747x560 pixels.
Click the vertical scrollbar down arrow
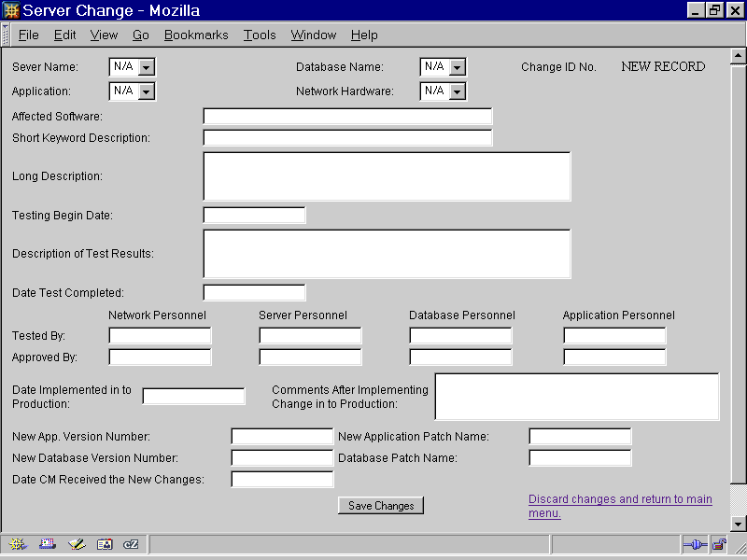point(737,525)
